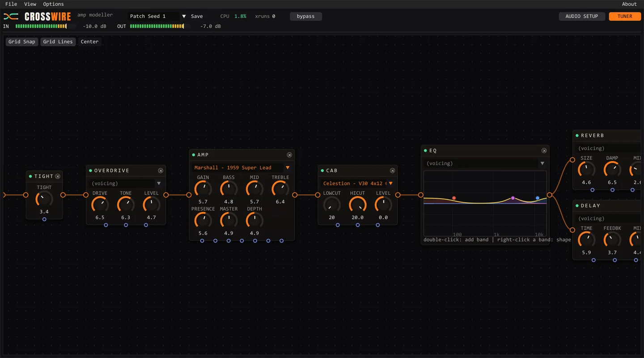Toggle Grid Lines display
The width and height of the screenshot is (644, 358).
58,42
